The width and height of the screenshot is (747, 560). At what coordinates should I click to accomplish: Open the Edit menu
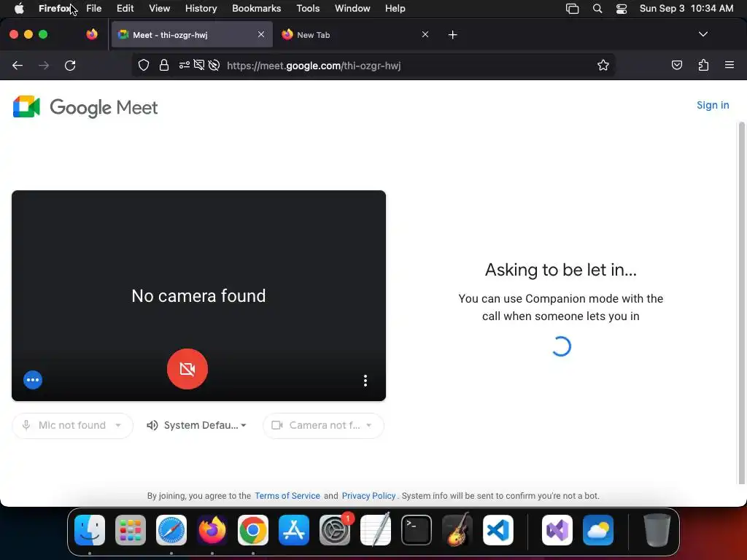125,8
